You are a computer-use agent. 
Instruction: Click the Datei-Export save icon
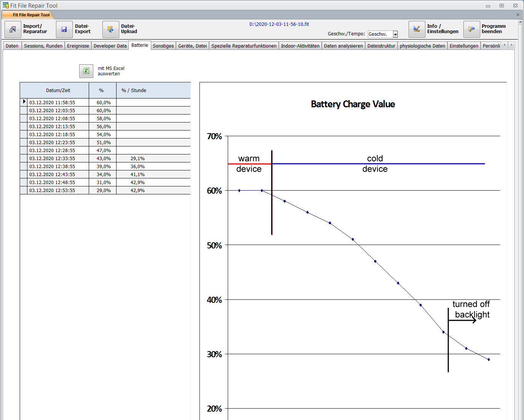tap(64, 29)
